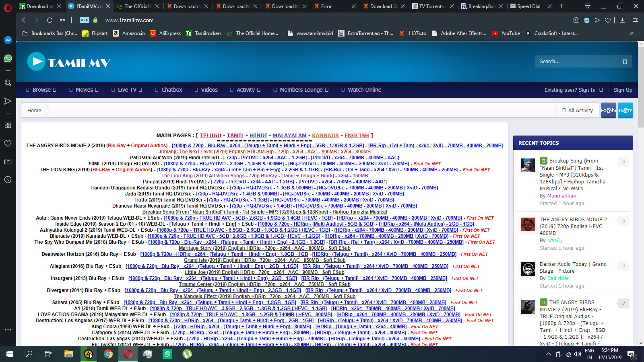Expand the Live TV menu
The image size is (644, 362).
(x=127, y=90)
